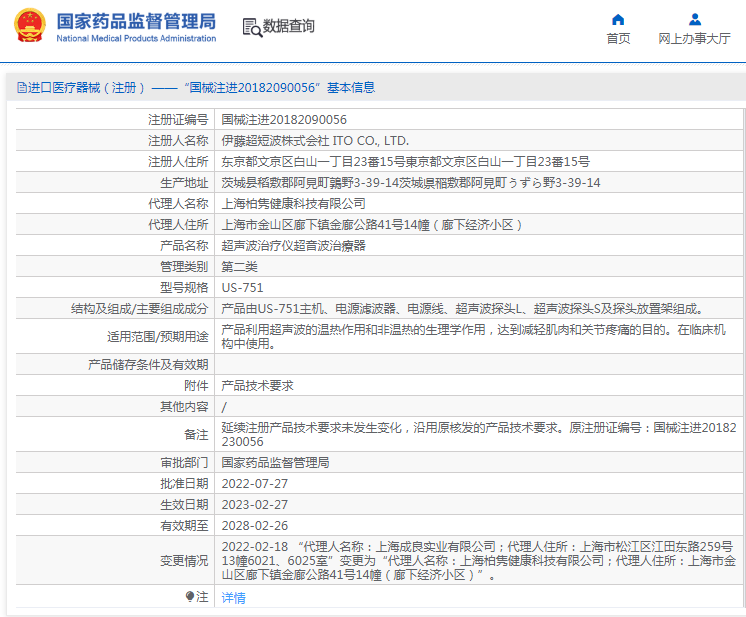Click the 数据查询 magnifier document icon
Image resolution: width=746 pixels, height=617 pixels.
coord(251,27)
